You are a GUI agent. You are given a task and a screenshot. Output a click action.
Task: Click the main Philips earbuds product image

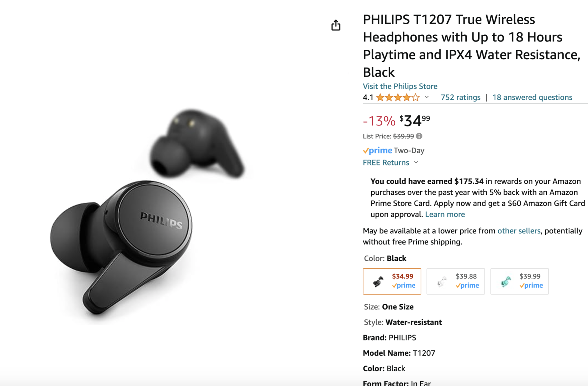click(x=147, y=212)
